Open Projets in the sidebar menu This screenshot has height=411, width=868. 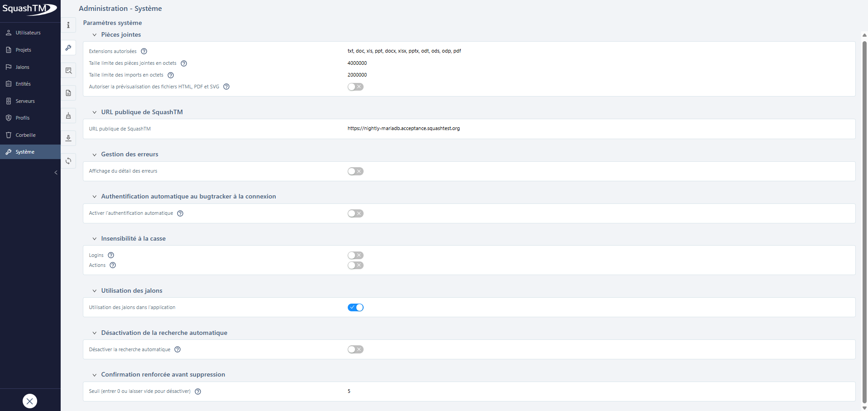pyautogui.click(x=24, y=50)
